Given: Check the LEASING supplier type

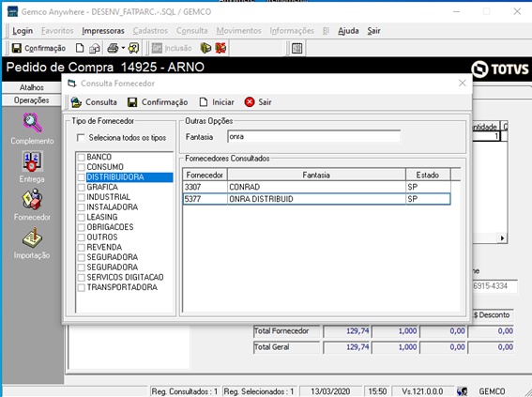Looking at the screenshot, I should (x=81, y=217).
